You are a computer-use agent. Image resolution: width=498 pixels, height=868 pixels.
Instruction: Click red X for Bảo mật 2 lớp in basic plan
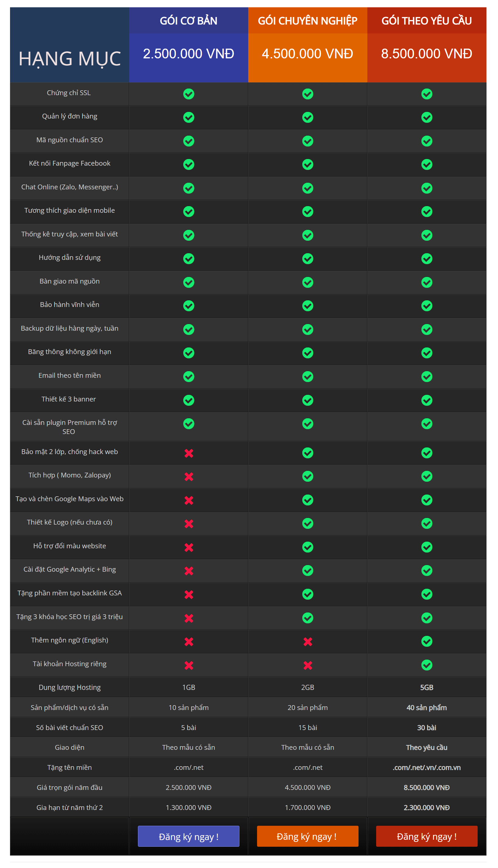[x=188, y=453]
